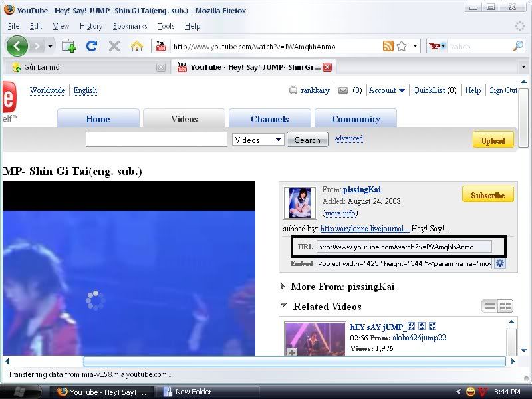Open the list all tabs dropdown
Image resolution: width=532 pixels, height=399 pixels.
[523, 67]
